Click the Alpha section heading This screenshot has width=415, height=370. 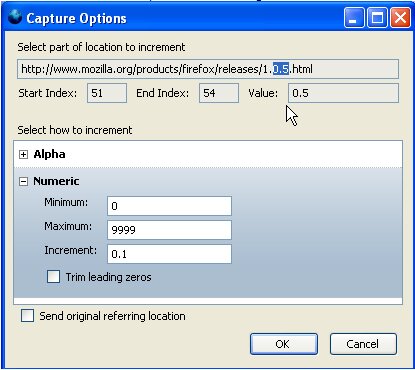tap(49, 154)
